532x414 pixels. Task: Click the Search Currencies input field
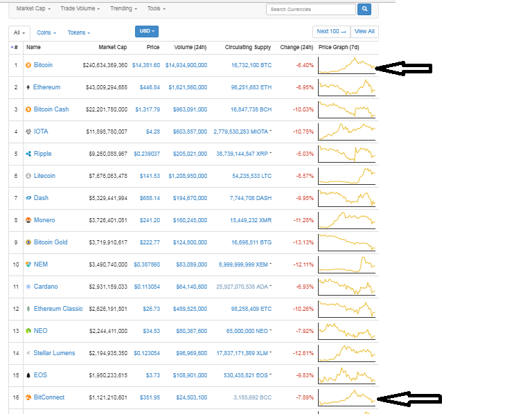click(x=311, y=9)
